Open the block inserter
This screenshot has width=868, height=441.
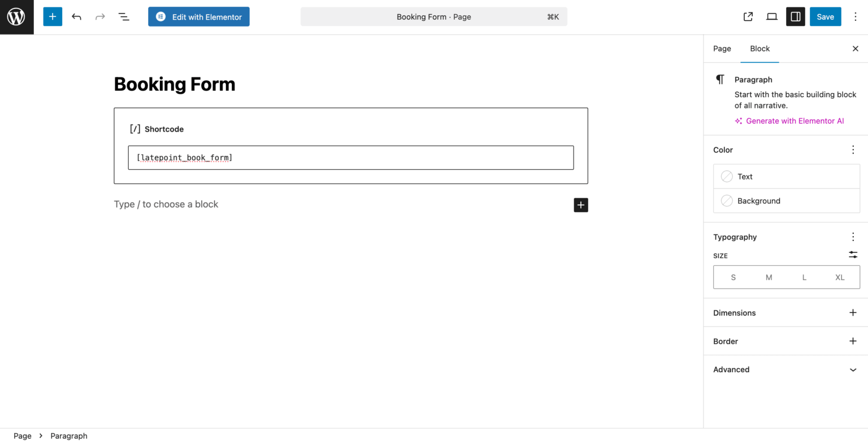pyautogui.click(x=53, y=16)
